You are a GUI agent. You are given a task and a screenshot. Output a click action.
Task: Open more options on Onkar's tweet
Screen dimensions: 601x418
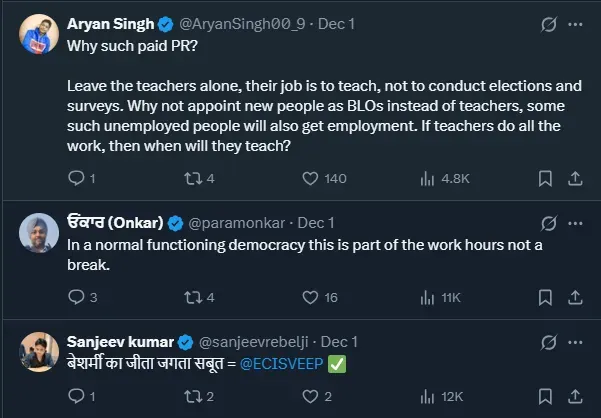576,222
